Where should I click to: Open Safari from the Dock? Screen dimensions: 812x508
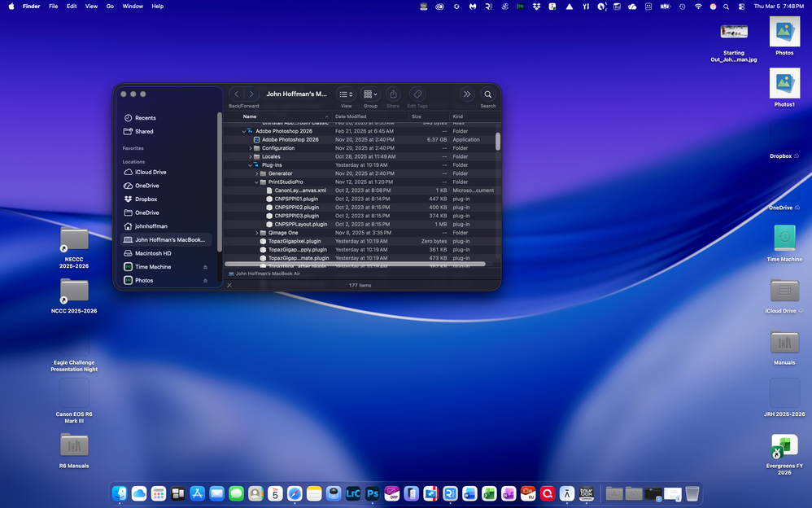tap(295, 493)
